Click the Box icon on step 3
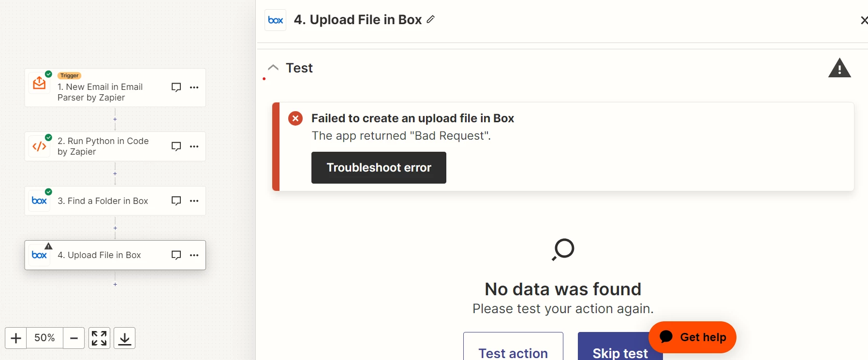The height and width of the screenshot is (360, 868). click(39, 201)
